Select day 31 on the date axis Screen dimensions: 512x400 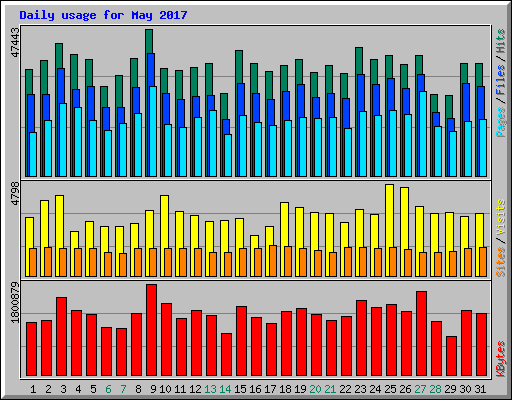pyautogui.click(x=480, y=389)
